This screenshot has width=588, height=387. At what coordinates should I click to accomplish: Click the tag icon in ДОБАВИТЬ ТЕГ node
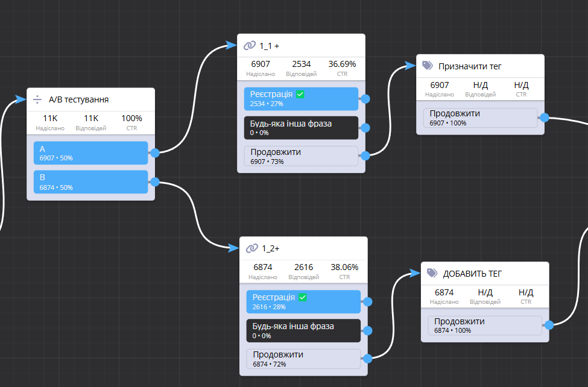coord(432,273)
